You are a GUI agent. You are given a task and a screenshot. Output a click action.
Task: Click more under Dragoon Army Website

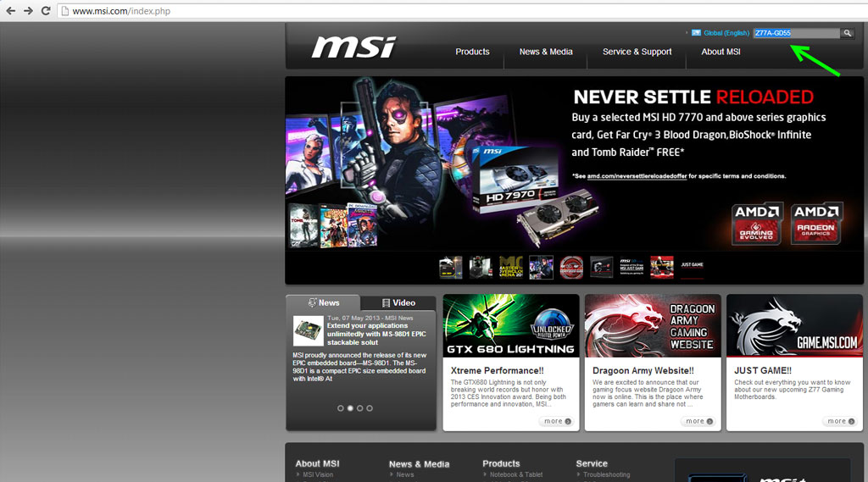point(698,421)
